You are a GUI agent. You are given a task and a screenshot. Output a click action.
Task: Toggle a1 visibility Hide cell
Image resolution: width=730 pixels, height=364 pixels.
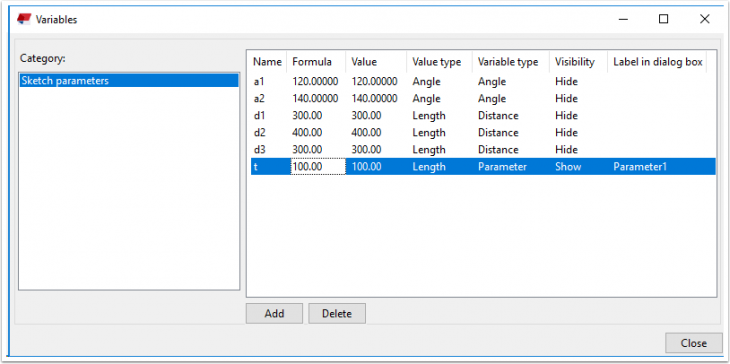coord(566,81)
